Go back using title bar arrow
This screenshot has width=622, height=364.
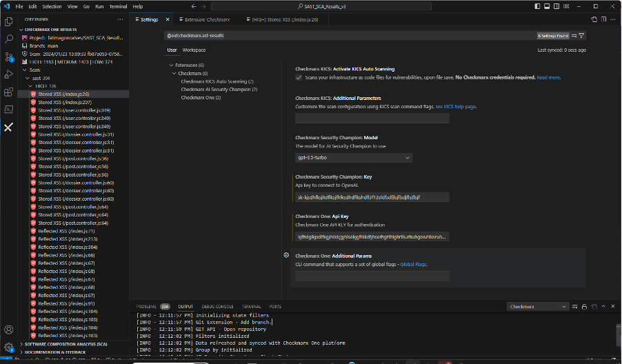194,6
